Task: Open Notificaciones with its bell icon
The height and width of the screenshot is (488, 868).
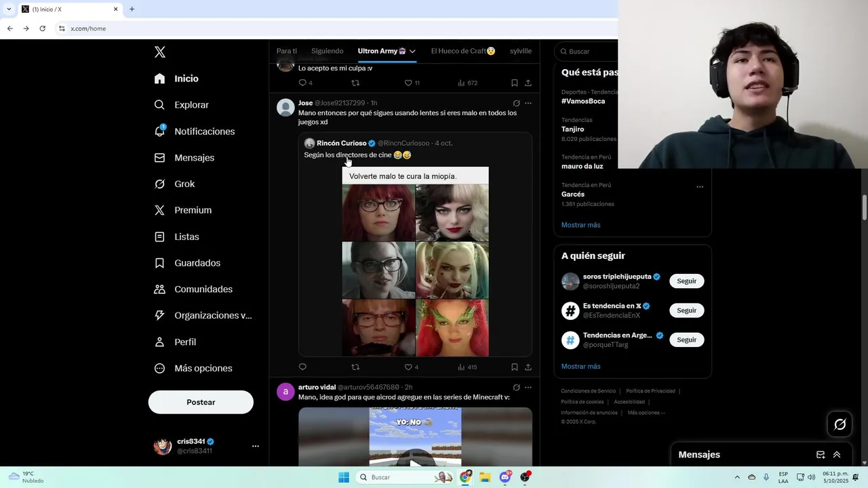Action: point(195,131)
